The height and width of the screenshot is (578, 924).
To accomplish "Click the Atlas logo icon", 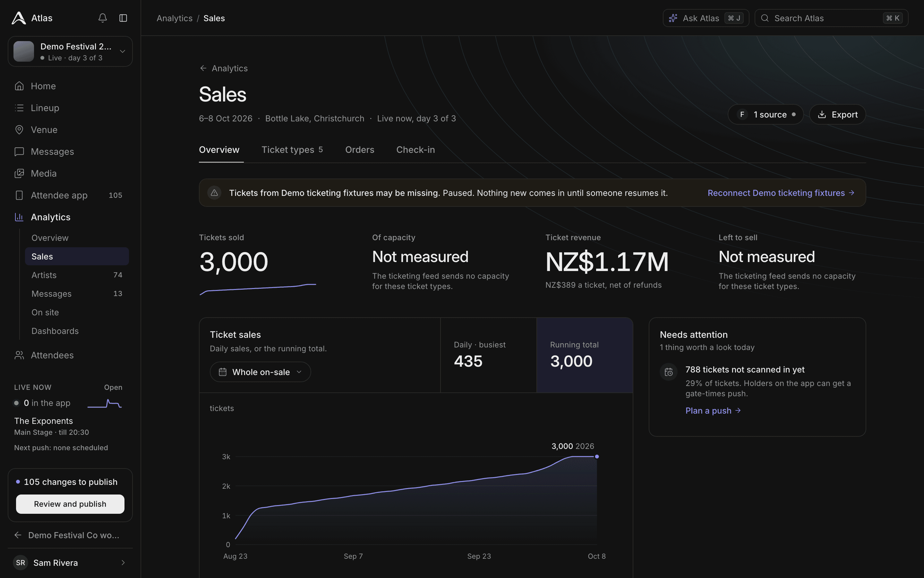I will click(19, 18).
